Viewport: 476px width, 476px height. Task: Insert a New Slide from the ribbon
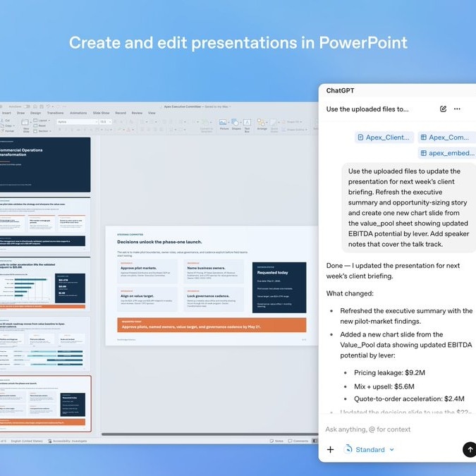pos(25,126)
